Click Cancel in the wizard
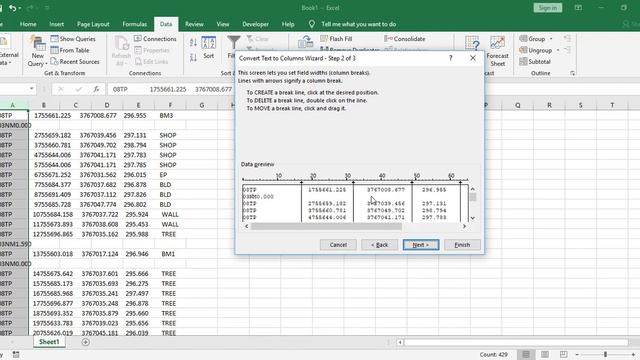 pyautogui.click(x=338, y=245)
